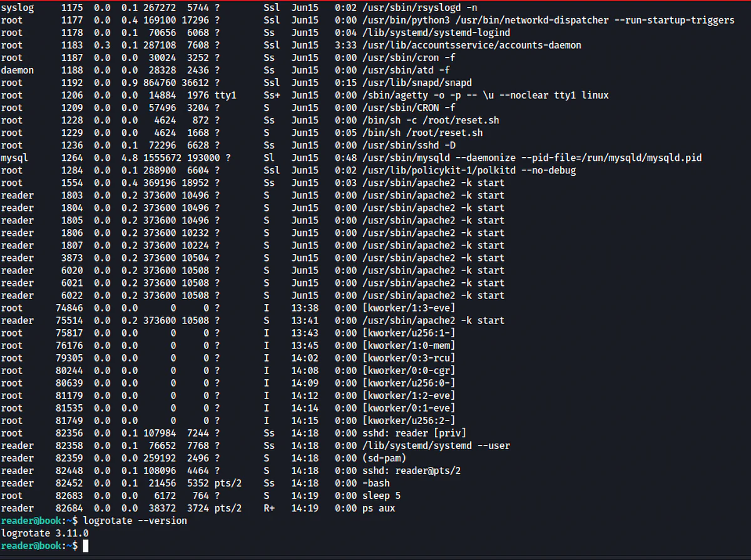The height and width of the screenshot is (560, 751).
Task: Click the 'logrotate 3.11.0' output line
Action: 44,533
